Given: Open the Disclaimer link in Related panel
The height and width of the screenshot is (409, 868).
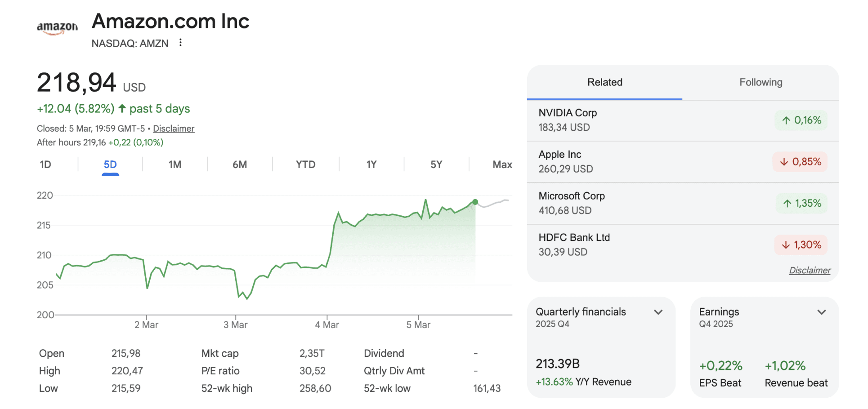Looking at the screenshot, I should coord(810,271).
